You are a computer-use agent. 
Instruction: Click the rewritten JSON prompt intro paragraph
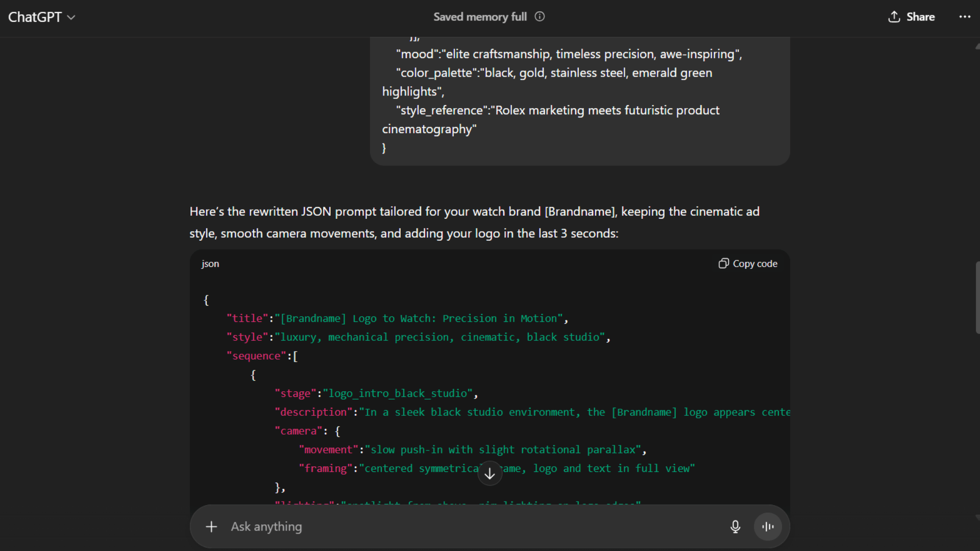(x=474, y=222)
